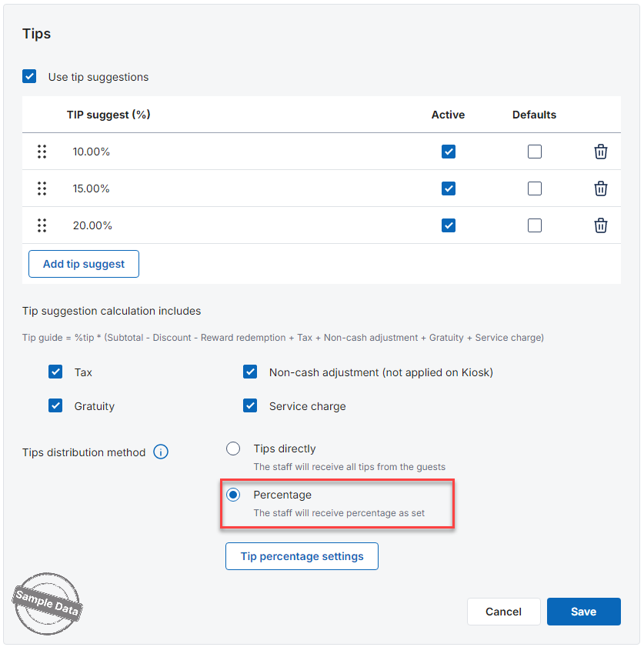
Task: Open Tip percentage settings
Action: pyautogui.click(x=302, y=556)
